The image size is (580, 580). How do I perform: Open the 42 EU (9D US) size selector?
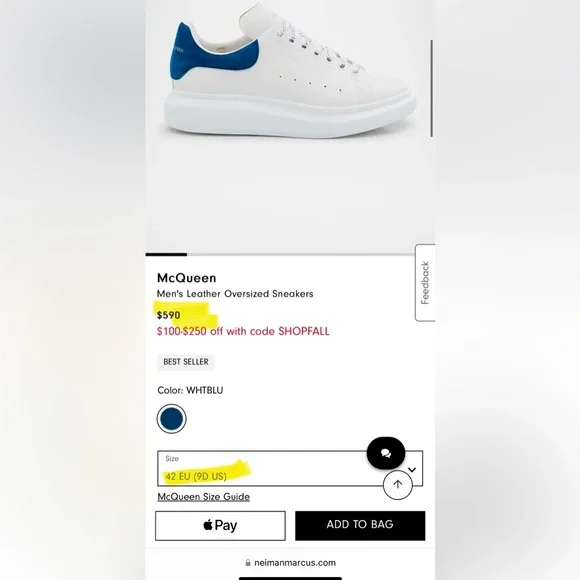(x=290, y=468)
